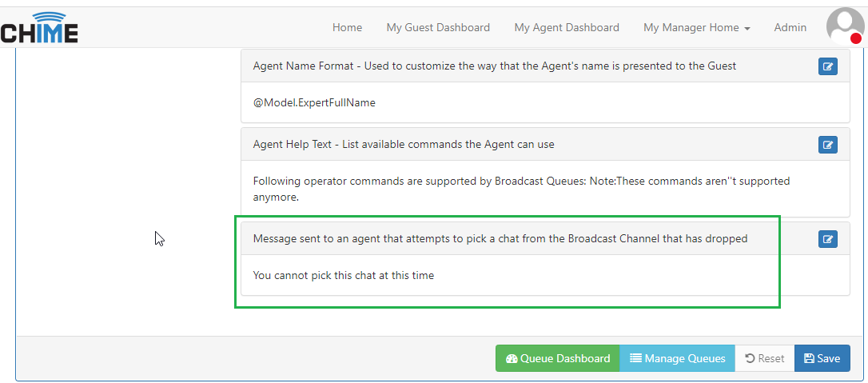Click the 'Following operator commands' help text

[x=521, y=189]
